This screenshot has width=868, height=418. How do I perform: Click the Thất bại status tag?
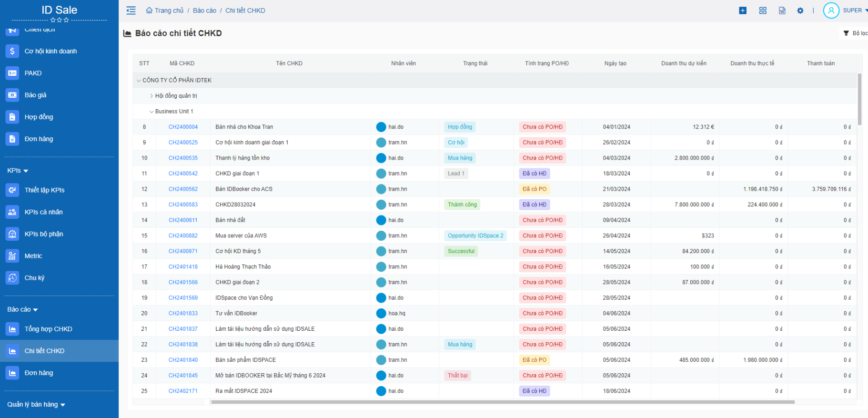point(458,376)
